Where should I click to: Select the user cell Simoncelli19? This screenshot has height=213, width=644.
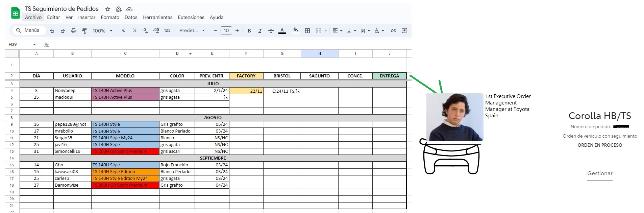[72, 151]
